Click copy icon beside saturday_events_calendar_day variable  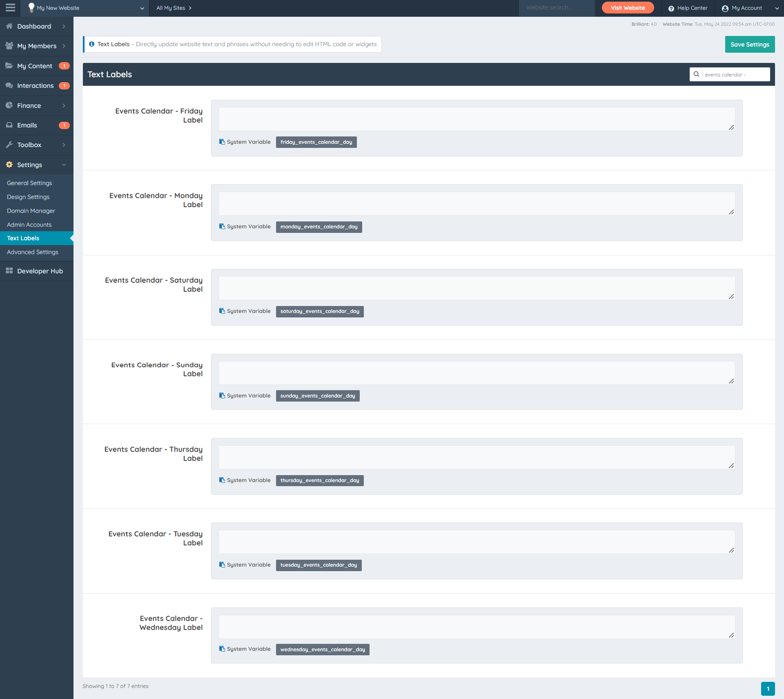pos(222,311)
